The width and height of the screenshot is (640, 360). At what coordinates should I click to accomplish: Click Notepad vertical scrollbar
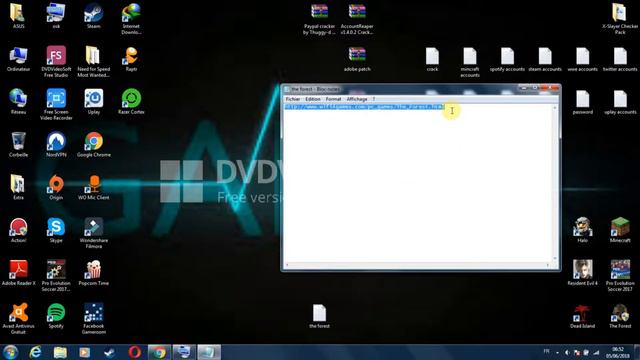(555, 183)
